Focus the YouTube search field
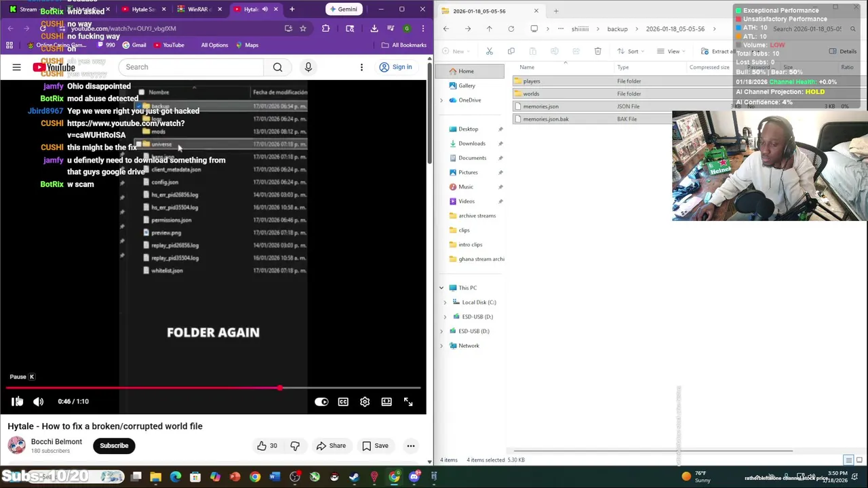Viewport: 868px width, 488px height. 191,67
